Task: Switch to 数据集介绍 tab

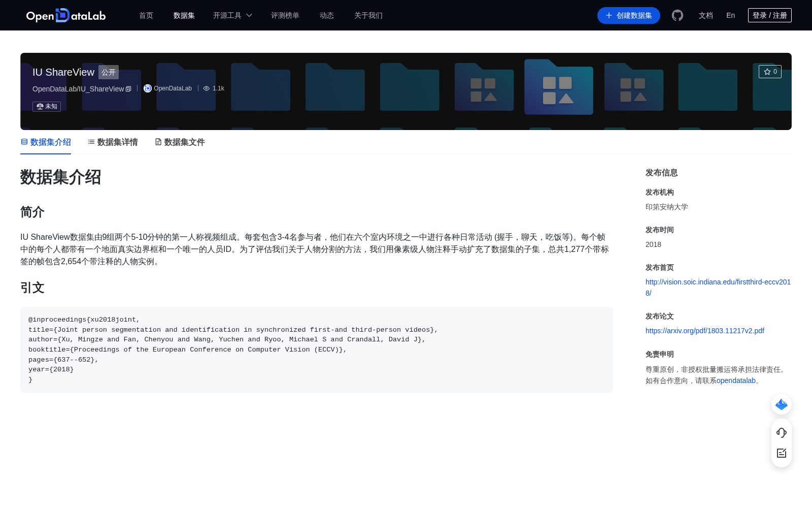Action: [46, 142]
